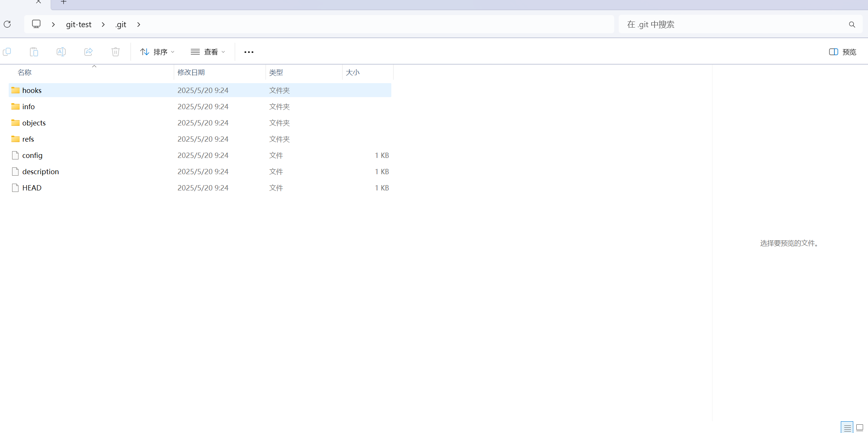Viewport: 868px width, 433px height.
Task: Click the refresh icon
Action: pyautogui.click(x=7, y=24)
